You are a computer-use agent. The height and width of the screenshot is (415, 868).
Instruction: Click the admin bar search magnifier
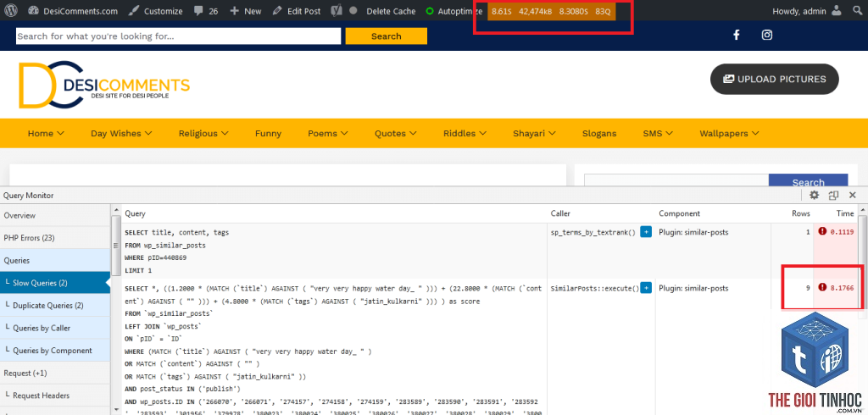coord(857,10)
